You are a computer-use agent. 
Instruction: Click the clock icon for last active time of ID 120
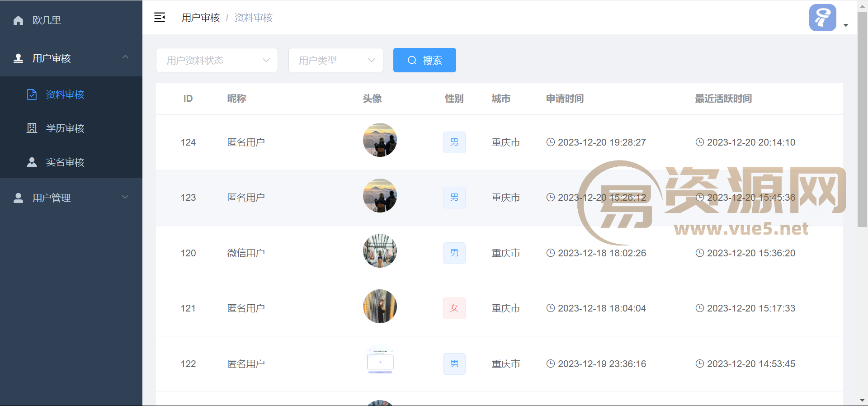tap(700, 253)
